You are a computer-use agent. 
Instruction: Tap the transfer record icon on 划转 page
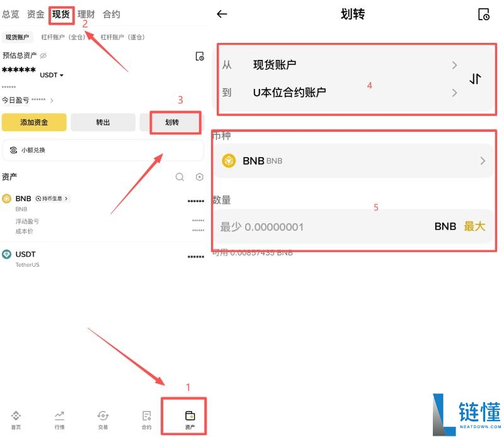(483, 14)
